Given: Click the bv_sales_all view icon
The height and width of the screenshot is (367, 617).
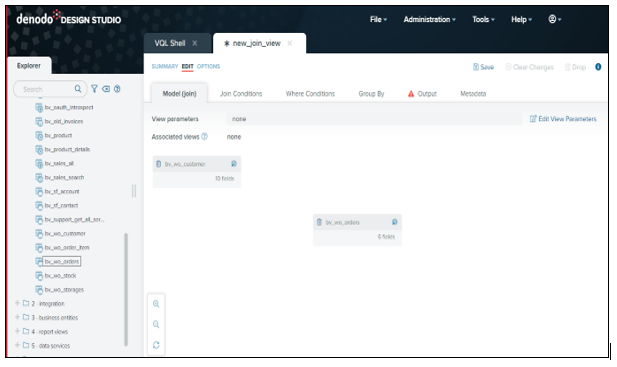Looking at the screenshot, I should point(39,164).
